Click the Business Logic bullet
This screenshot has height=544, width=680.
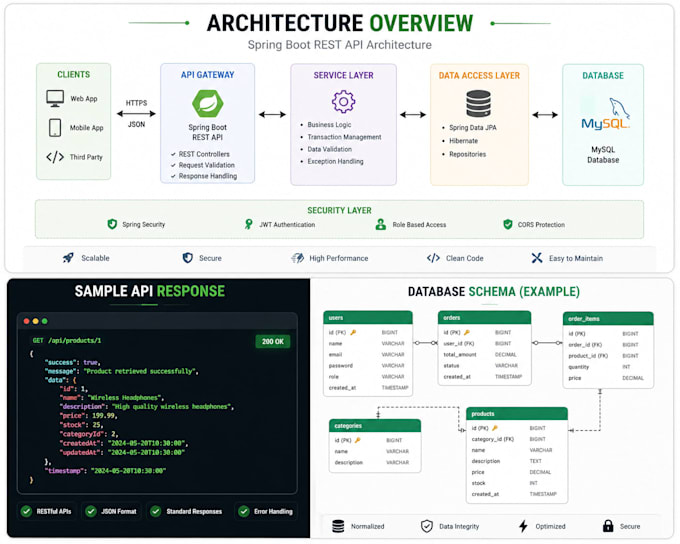(326, 125)
